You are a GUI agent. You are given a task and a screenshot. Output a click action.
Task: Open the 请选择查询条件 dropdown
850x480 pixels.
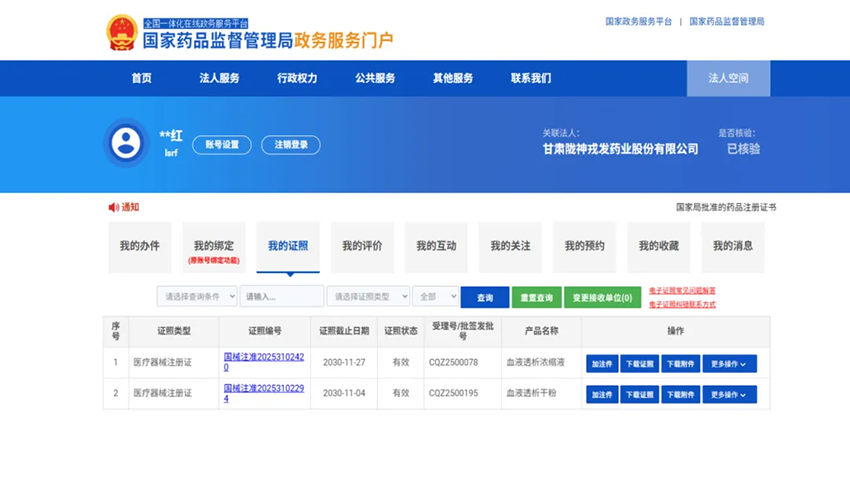[197, 297]
